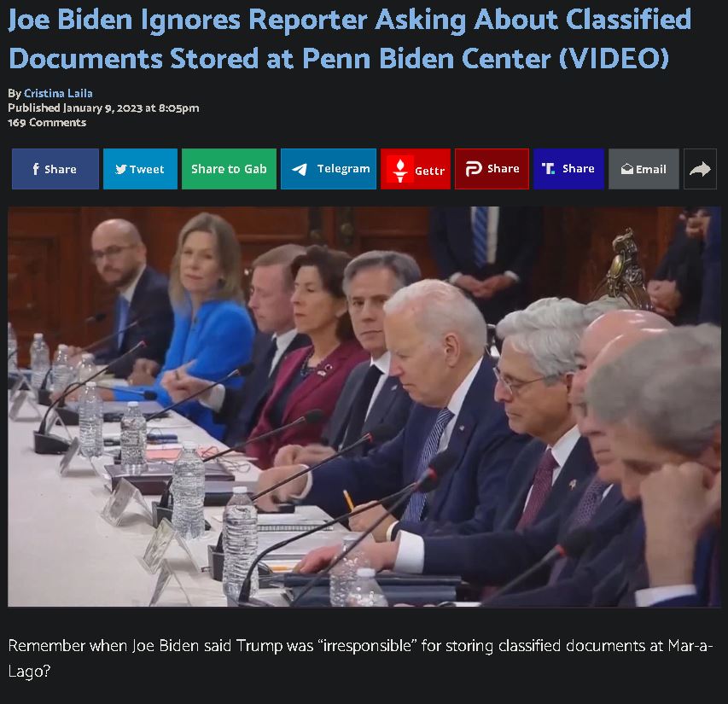The image size is (728, 704).
Task: Open the meeting table video image
Action: coord(364,406)
